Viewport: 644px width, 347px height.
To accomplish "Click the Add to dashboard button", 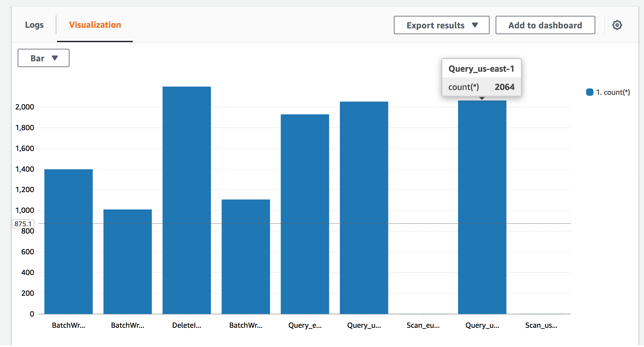I will point(545,25).
